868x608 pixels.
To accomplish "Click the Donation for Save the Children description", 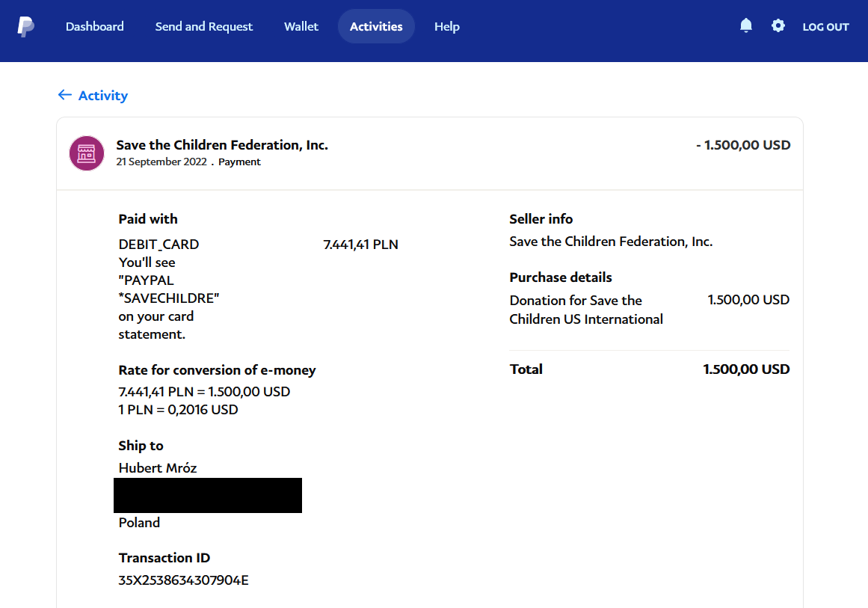I will pos(586,310).
